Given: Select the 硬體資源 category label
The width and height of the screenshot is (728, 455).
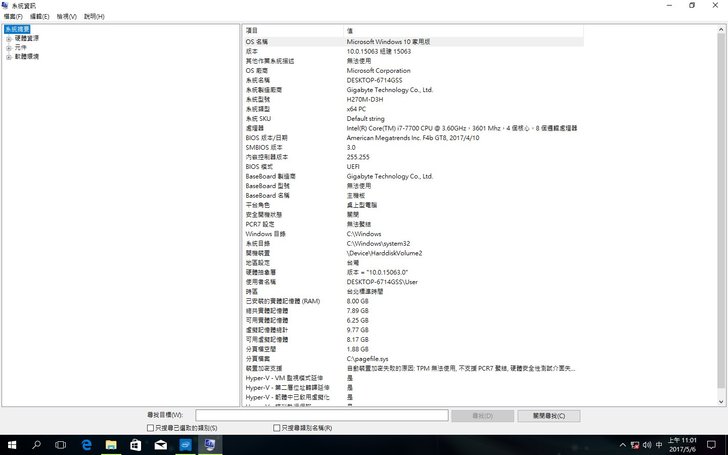Looking at the screenshot, I should point(26,38).
